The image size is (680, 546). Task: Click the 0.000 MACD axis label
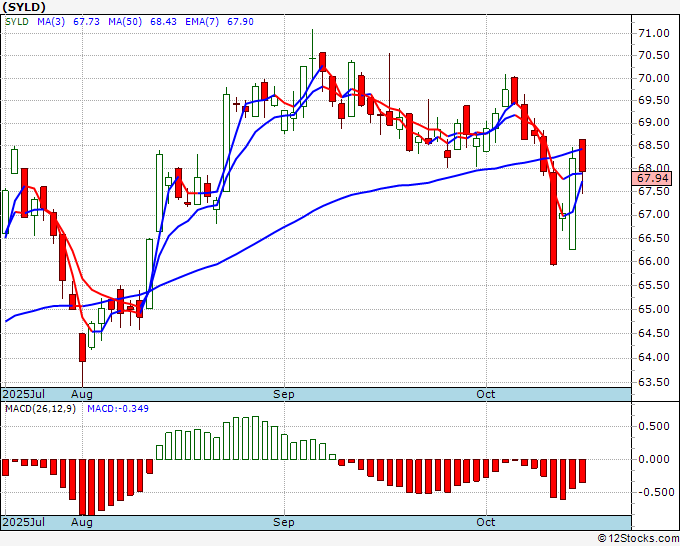pos(654,459)
